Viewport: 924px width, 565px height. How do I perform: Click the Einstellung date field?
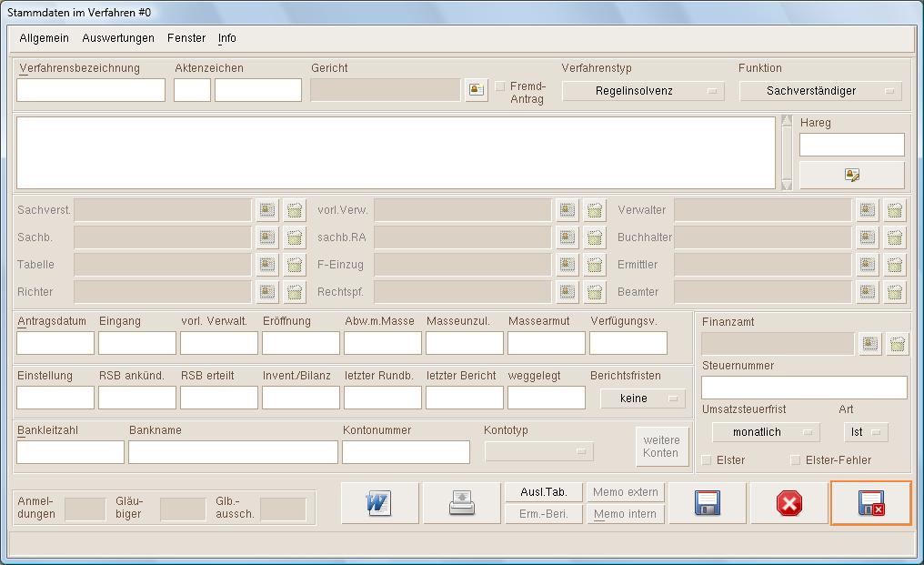[x=55, y=398]
